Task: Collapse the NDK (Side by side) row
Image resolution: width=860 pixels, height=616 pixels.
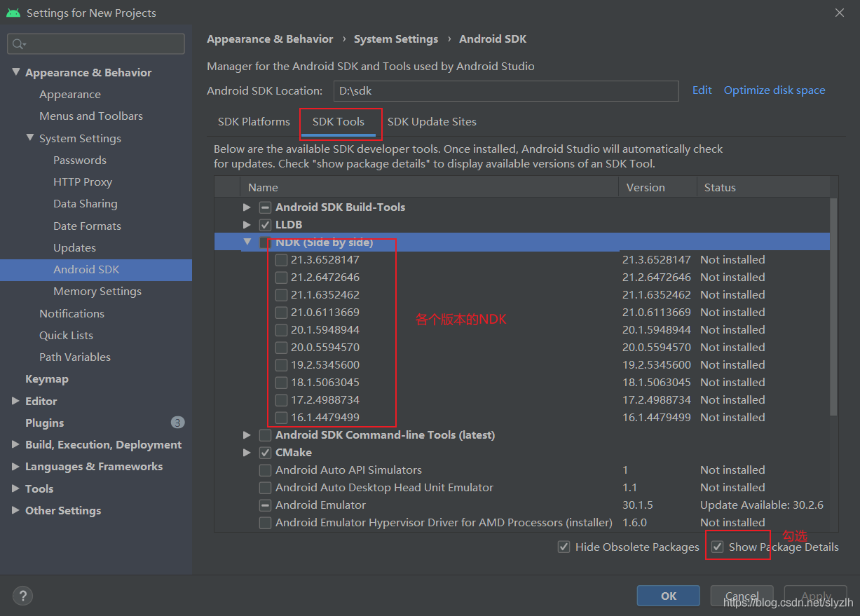Action: (x=247, y=242)
